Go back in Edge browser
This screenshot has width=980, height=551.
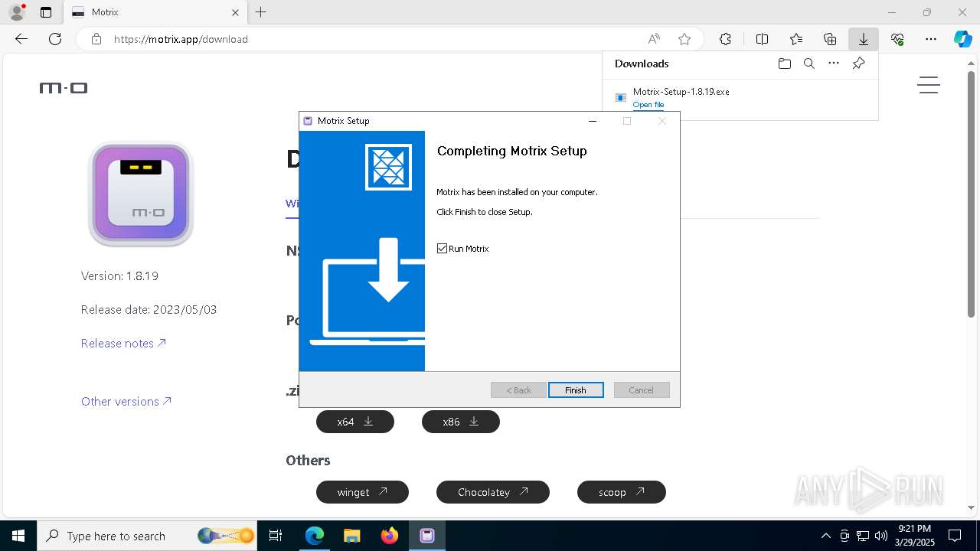21,39
